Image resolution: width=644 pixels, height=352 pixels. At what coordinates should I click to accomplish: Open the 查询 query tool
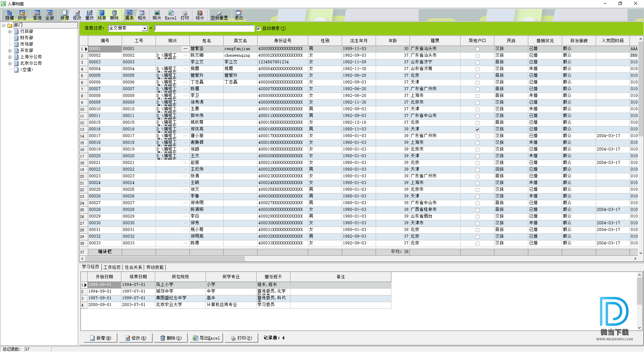37,15
